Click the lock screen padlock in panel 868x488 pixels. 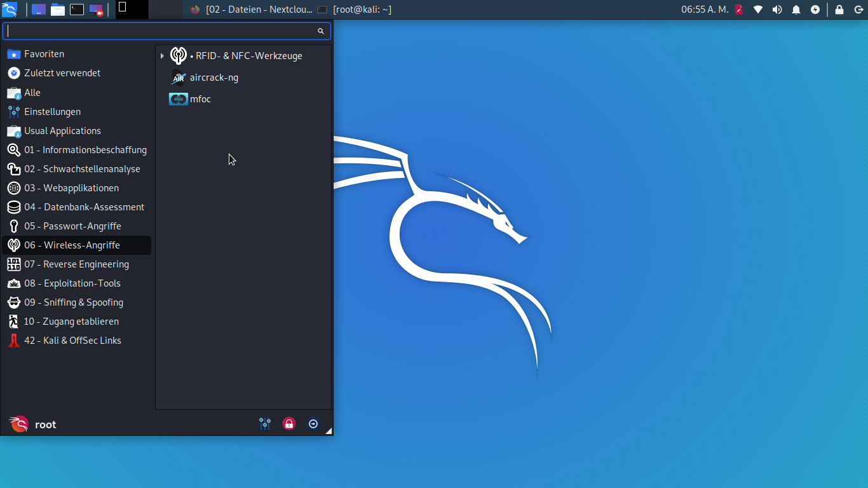pyautogui.click(x=839, y=10)
